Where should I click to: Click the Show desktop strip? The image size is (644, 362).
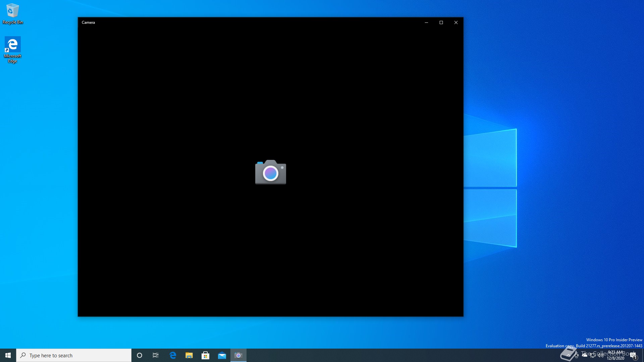tap(643, 355)
